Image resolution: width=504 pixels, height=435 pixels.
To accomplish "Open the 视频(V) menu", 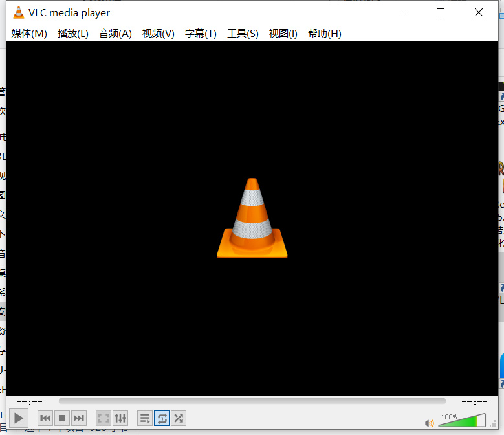I will [x=158, y=34].
